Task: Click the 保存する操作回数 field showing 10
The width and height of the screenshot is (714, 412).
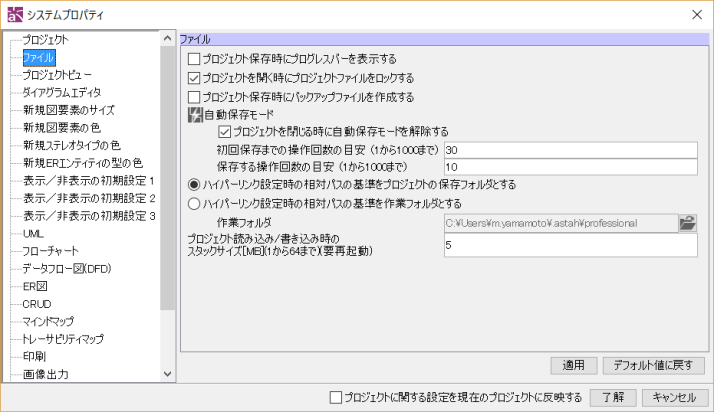Action: tap(571, 167)
